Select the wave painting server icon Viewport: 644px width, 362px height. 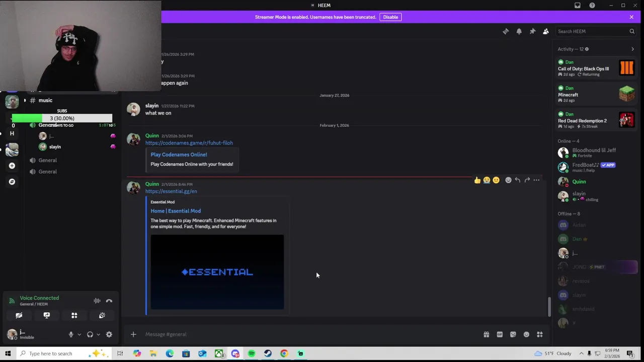coord(12,149)
